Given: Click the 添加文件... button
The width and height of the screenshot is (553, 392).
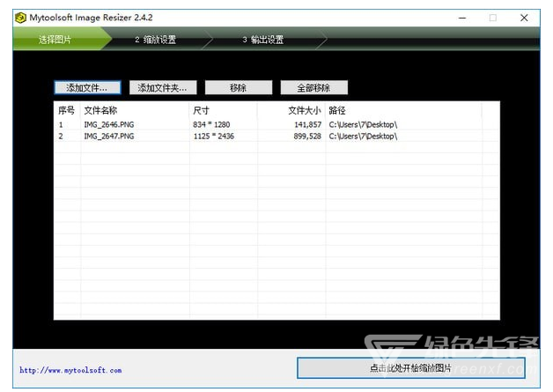Looking at the screenshot, I should click(87, 87).
